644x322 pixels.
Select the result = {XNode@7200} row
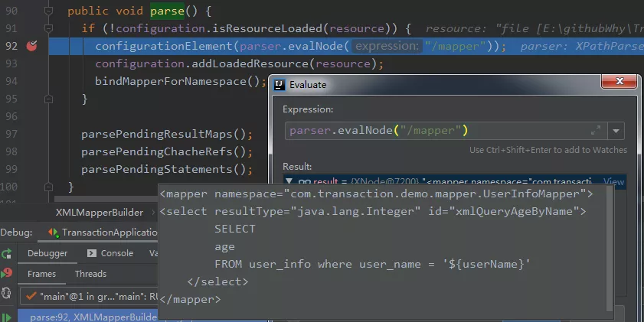(454, 181)
